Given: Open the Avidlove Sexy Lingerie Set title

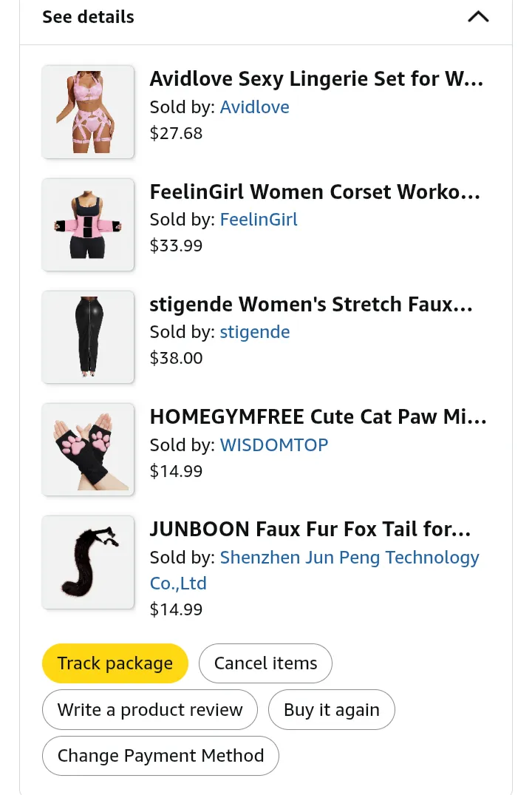Looking at the screenshot, I should tap(316, 79).
